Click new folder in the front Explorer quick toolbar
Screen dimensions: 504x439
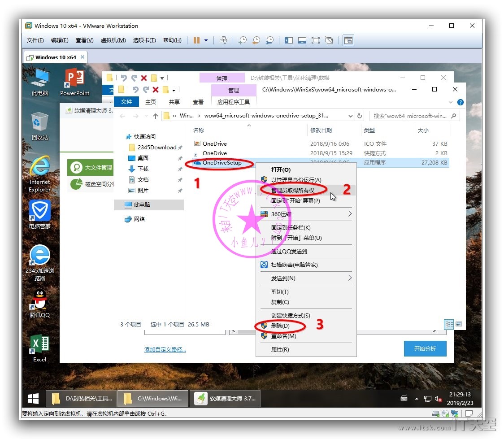tap(165, 90)
